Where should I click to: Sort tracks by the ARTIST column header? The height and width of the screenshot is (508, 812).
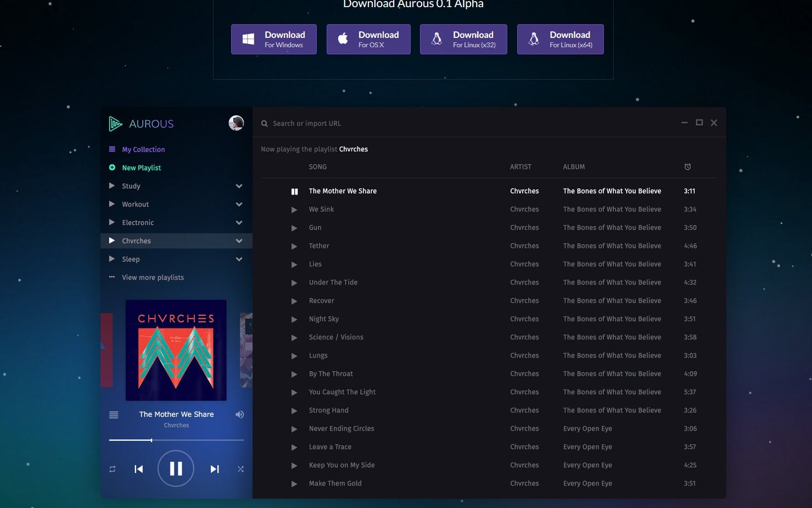[x=520, y=167]
